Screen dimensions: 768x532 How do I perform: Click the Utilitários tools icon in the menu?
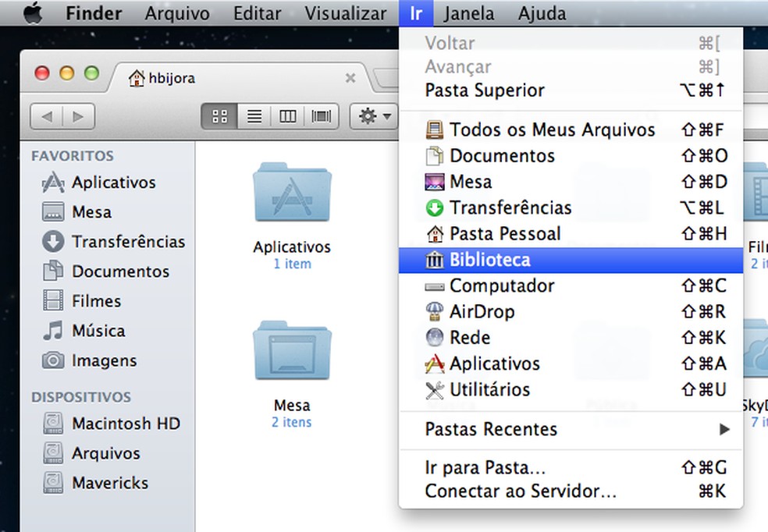pos(435,390)
